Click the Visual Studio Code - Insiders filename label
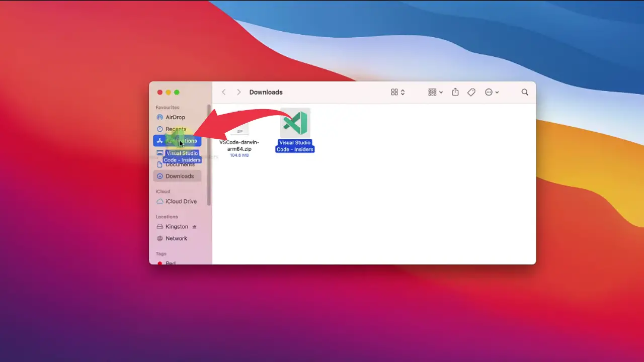Screen dimensions: 644x362 (x=295, y=146)
